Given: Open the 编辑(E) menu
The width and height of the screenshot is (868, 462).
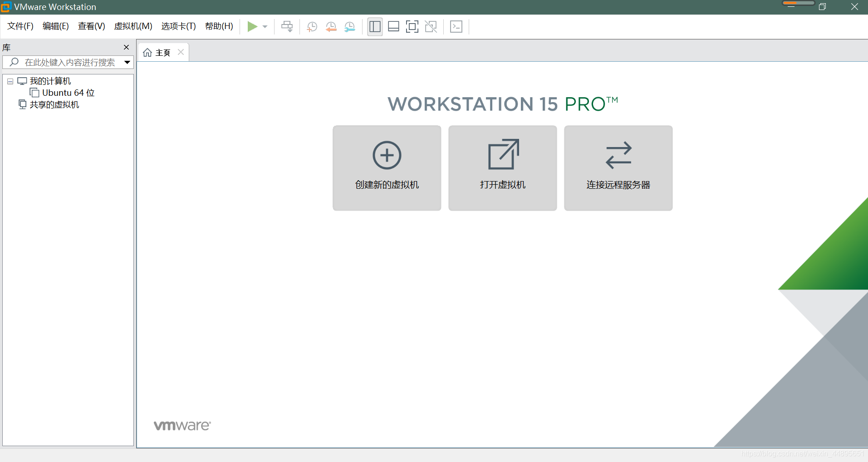Looking at the screenshot, I should [x=55, y=26].
